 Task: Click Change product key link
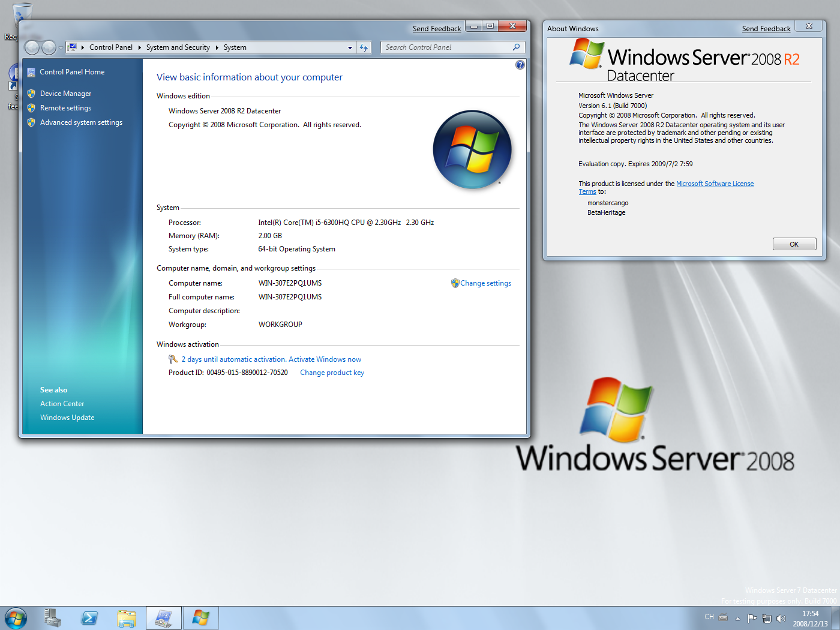point(332,373)
